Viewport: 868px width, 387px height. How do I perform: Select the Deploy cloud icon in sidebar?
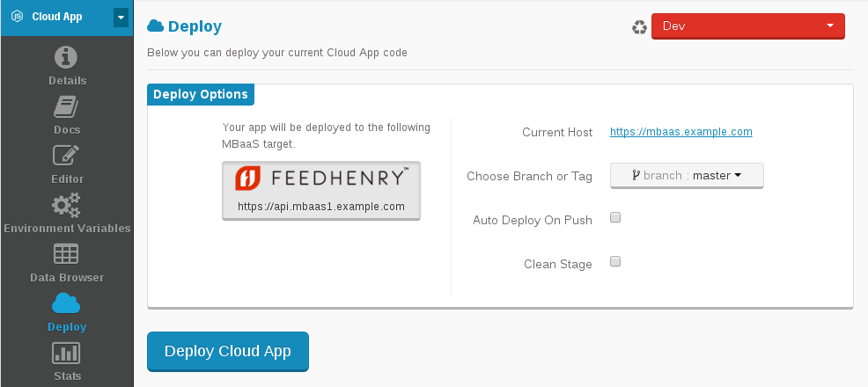click(x=66, y=303)
